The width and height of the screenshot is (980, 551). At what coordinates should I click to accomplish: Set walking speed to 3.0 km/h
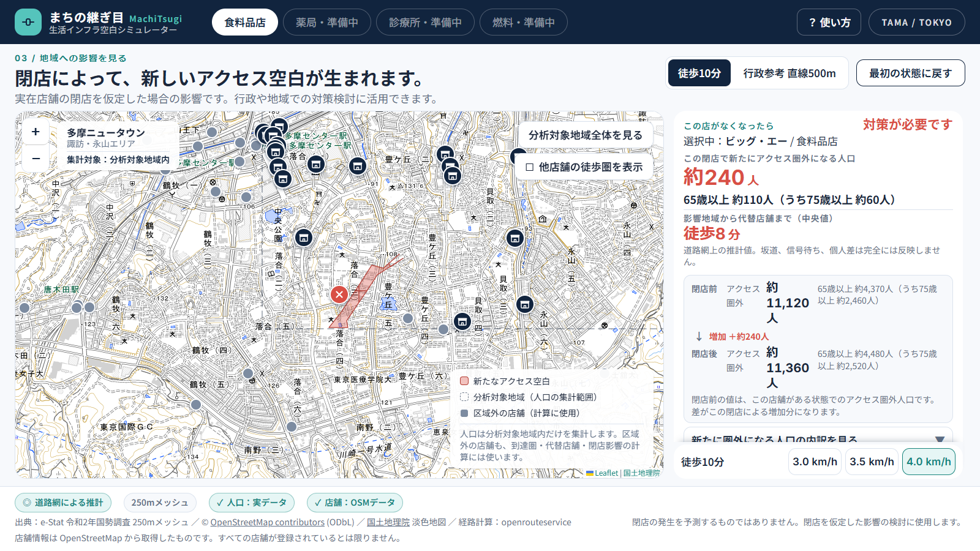[815, 462]
